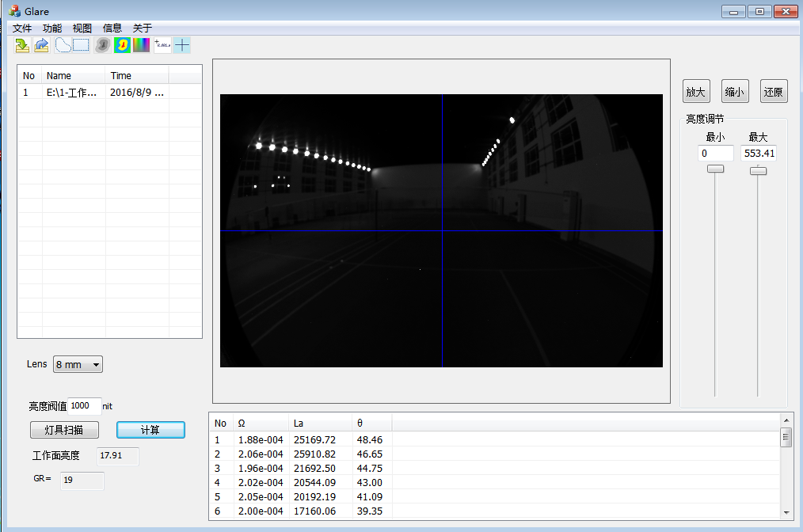Viewport: 803px width, 532px height.
Task: Click the rainbow color spectrum icon
Action: coord(141,45)
